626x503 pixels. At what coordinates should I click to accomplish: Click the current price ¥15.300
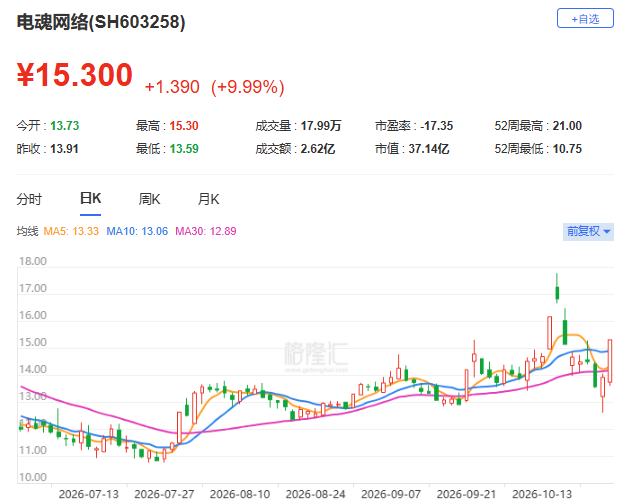click(x=75, y=75)
